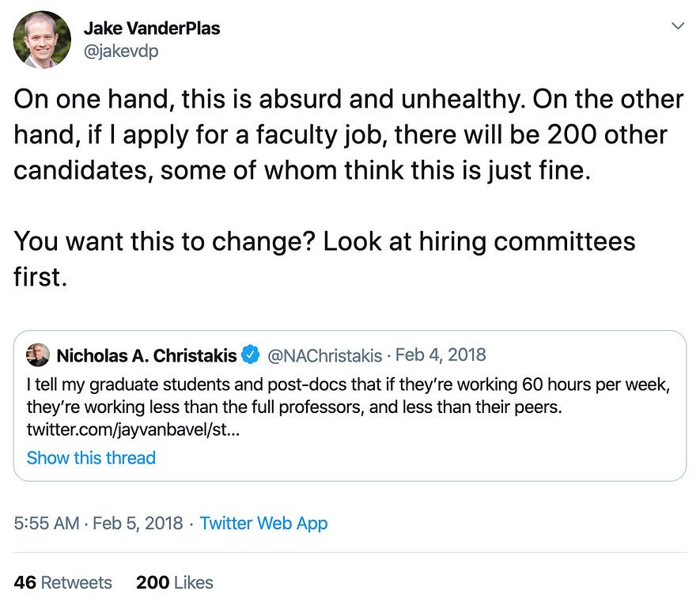The width and height of the screenshot is (700, 610).
Task: Click the Twitter Web App link
Action: 263,523
